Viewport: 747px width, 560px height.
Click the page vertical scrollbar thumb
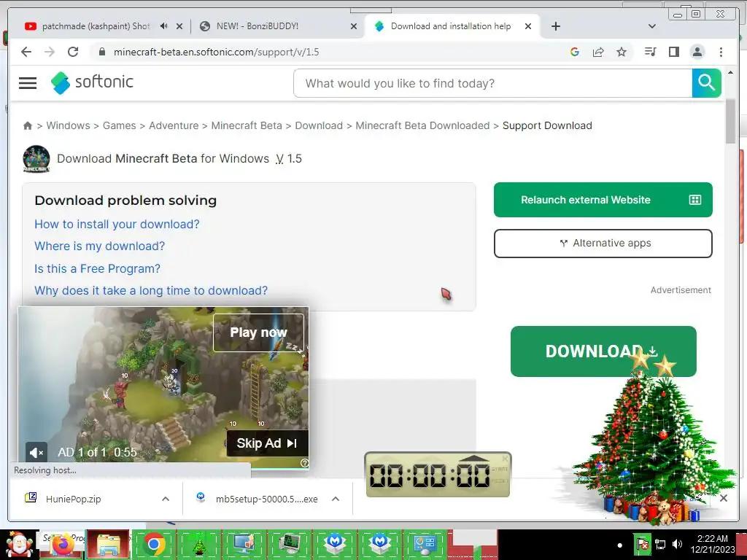[730, 121]
